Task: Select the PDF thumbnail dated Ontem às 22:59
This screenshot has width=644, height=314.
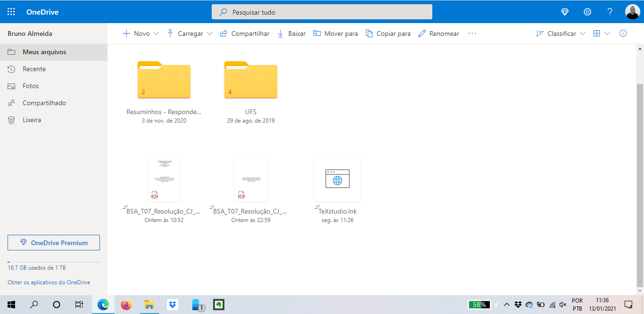Action: (251, 179)
